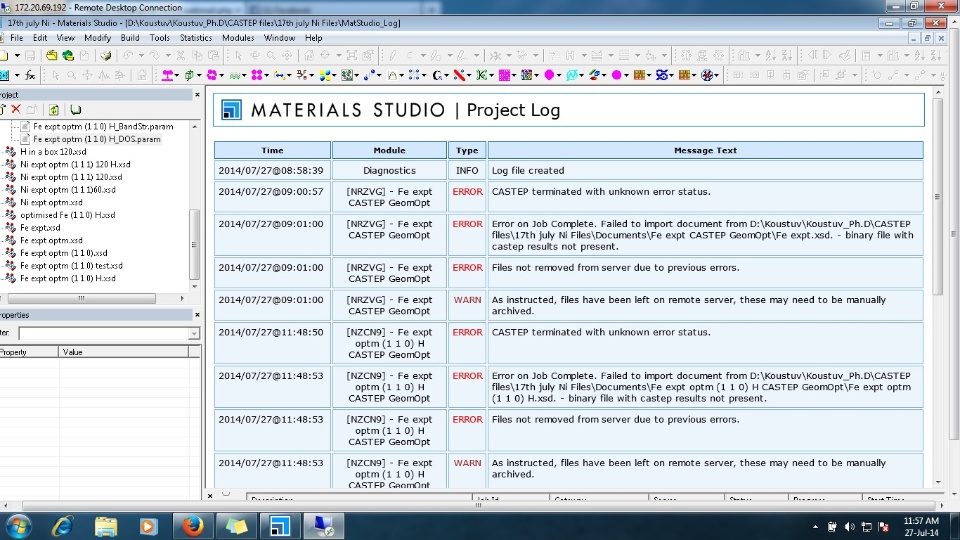Click the blue dots lattice module icon
This screenshot has width=960, height=540.
pyautogui.click(x=414, y=75)
